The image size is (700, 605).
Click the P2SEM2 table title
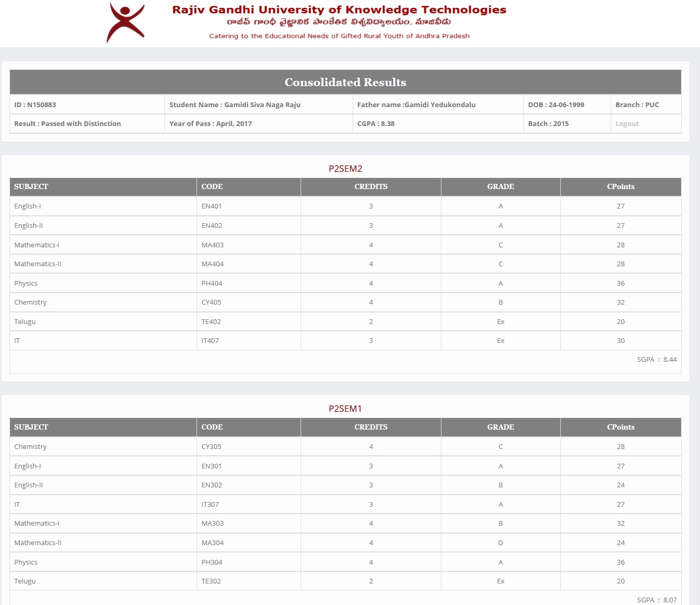click(345, 169)
